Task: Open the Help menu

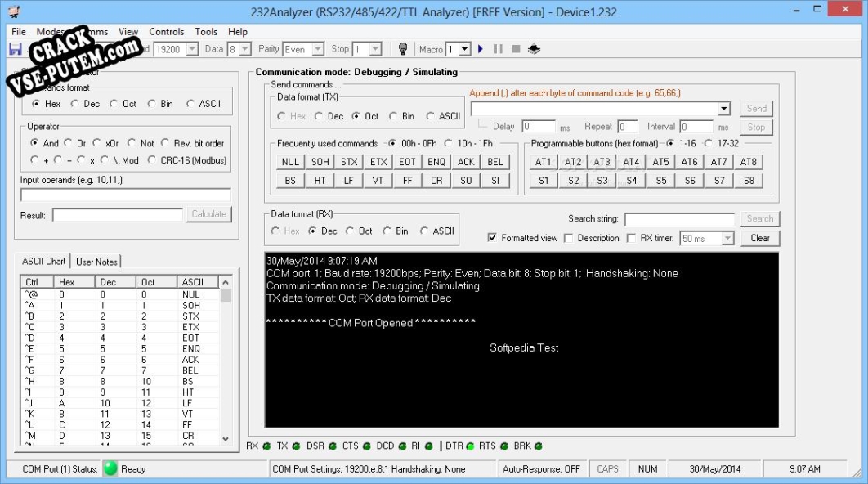Action: (x=238, y=32)
